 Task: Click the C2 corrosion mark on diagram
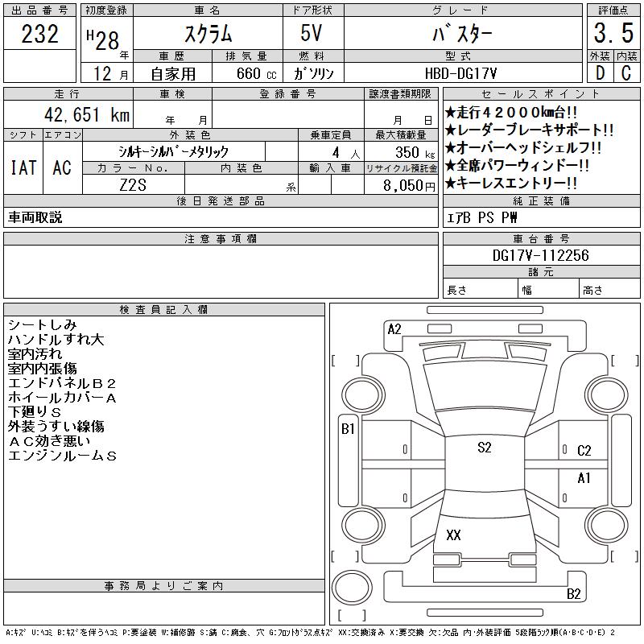(x=584, y=451)
